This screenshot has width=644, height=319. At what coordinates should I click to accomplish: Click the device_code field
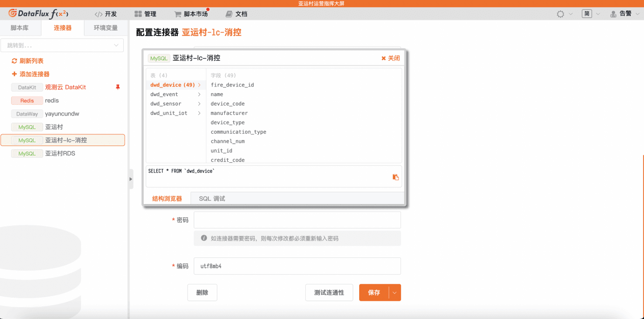click(228, 104)
